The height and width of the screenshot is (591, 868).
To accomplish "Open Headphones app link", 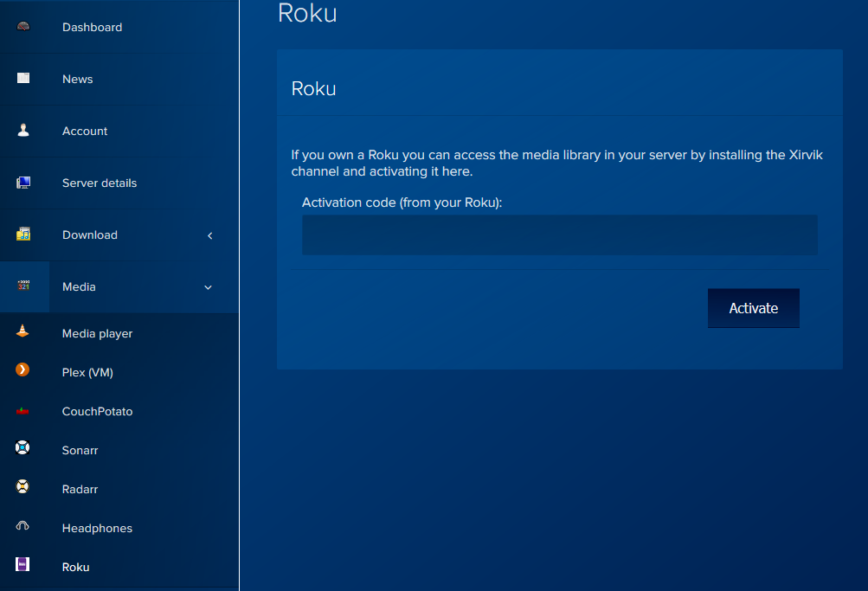I will tap(97, 529).
